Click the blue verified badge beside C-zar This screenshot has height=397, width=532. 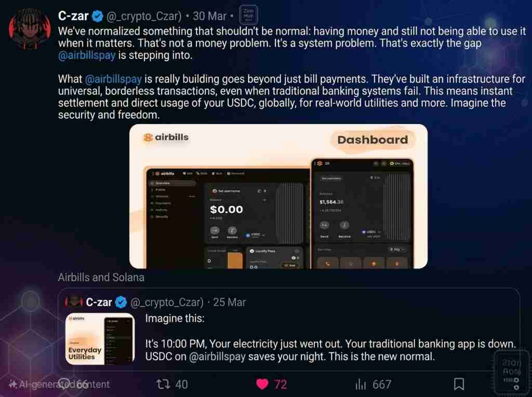pyautogui.click(x=98, y=16)
